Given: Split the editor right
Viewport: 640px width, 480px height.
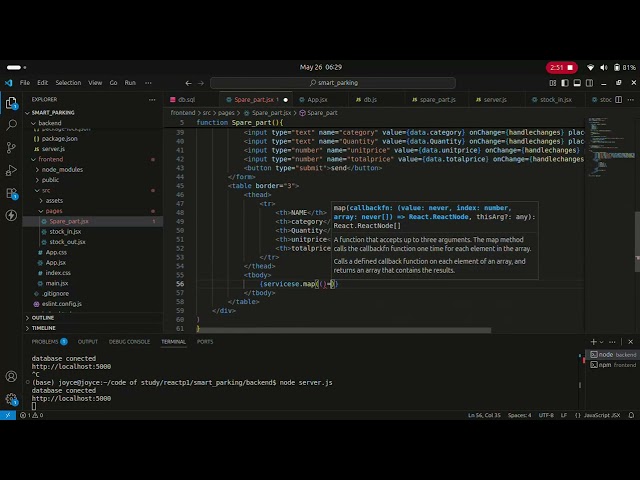Looking at the screenshot, I should click(618, 100).
